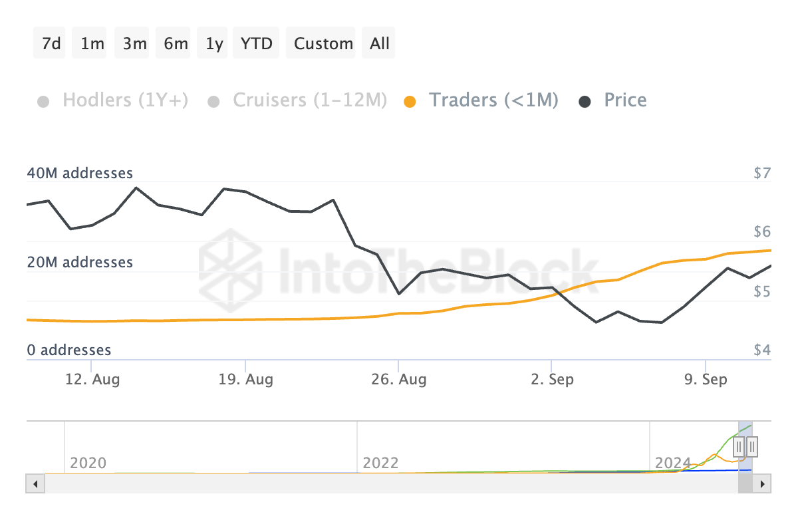Select the 7d time range
This screenshot has height=532, width=798.
coord(51,44)
